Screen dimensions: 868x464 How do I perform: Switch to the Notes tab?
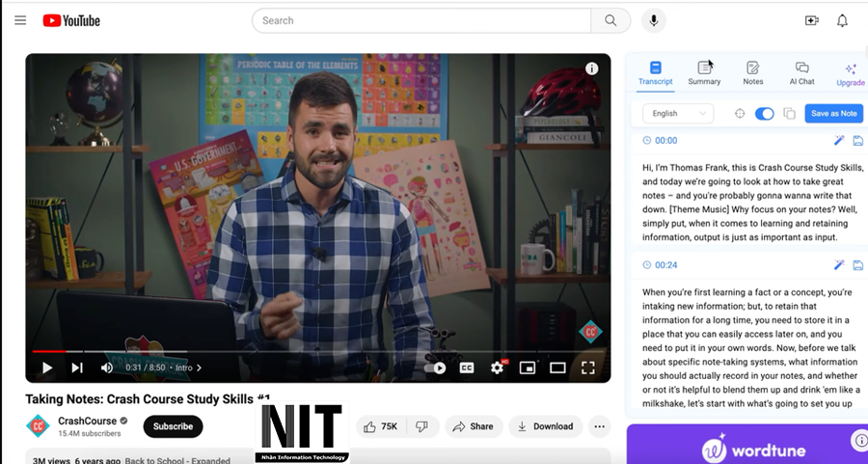pyautogui.click(x=753, y=73)
